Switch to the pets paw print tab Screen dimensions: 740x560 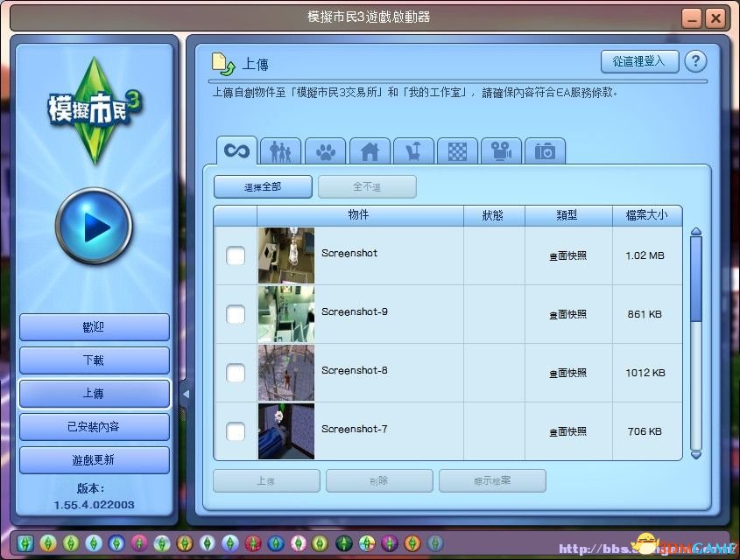(325, 151)
